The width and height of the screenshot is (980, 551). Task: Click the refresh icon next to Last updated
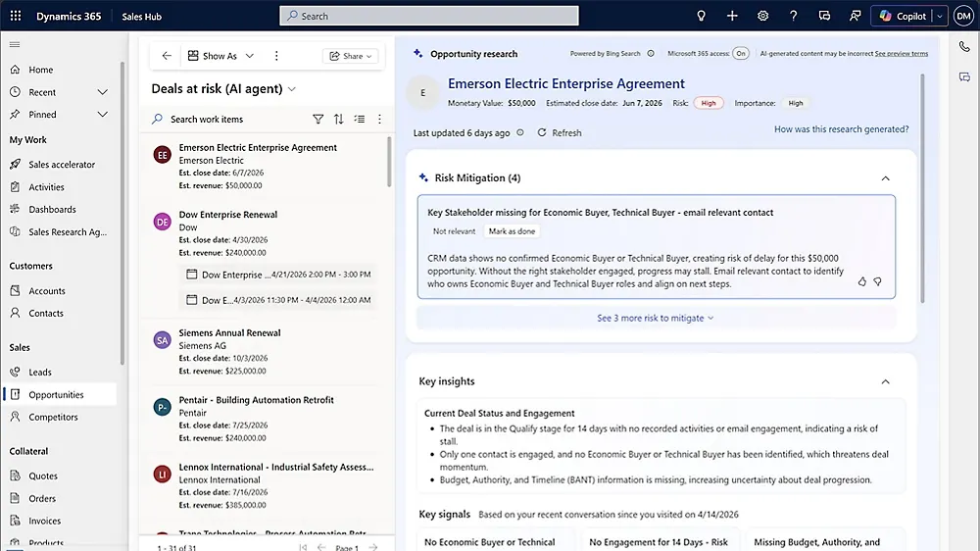point(542,132)
